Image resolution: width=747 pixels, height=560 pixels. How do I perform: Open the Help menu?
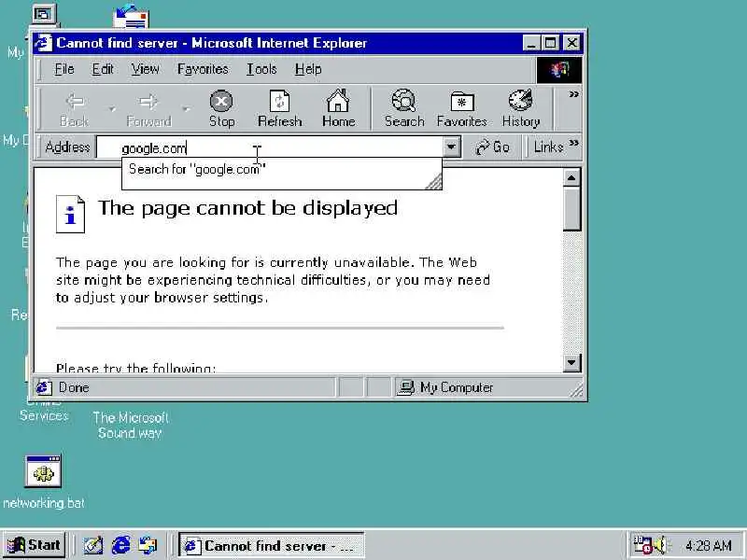308,69
